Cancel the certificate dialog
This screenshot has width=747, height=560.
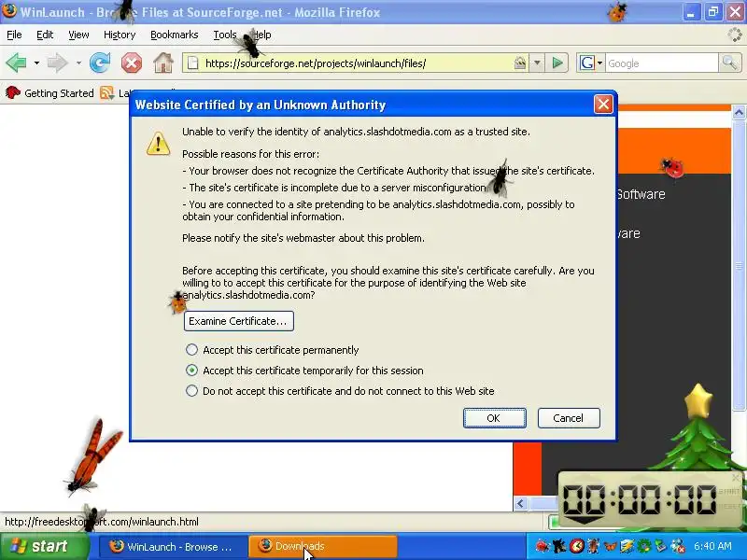569,418
